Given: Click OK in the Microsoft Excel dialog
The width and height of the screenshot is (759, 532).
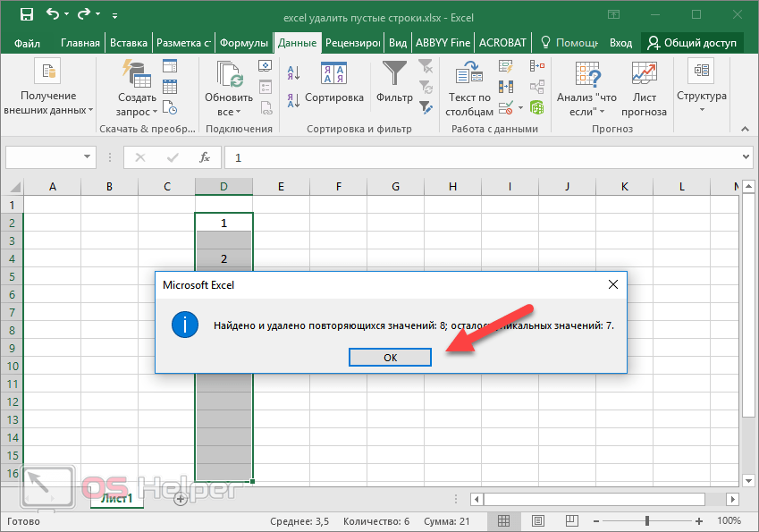Looking at the screenshot, I should pos(390,357).
